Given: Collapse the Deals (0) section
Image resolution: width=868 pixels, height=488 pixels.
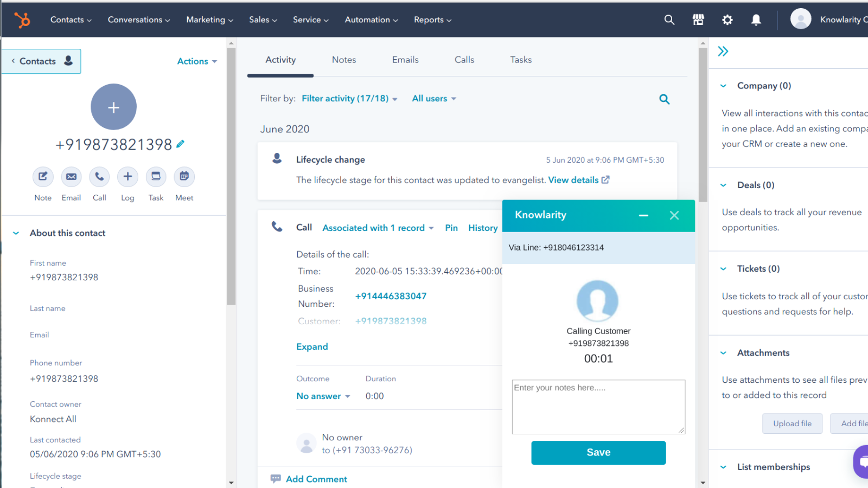Looking at the screenshot, I should click(x=723, y=185).
